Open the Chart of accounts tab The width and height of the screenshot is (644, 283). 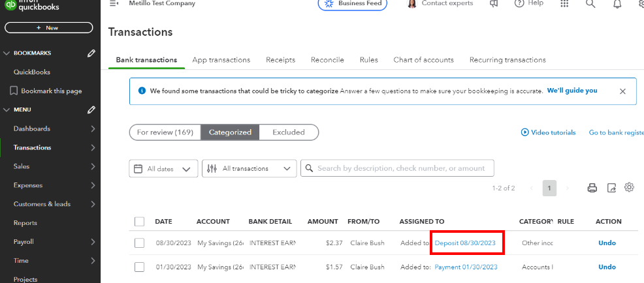[423, 60]
